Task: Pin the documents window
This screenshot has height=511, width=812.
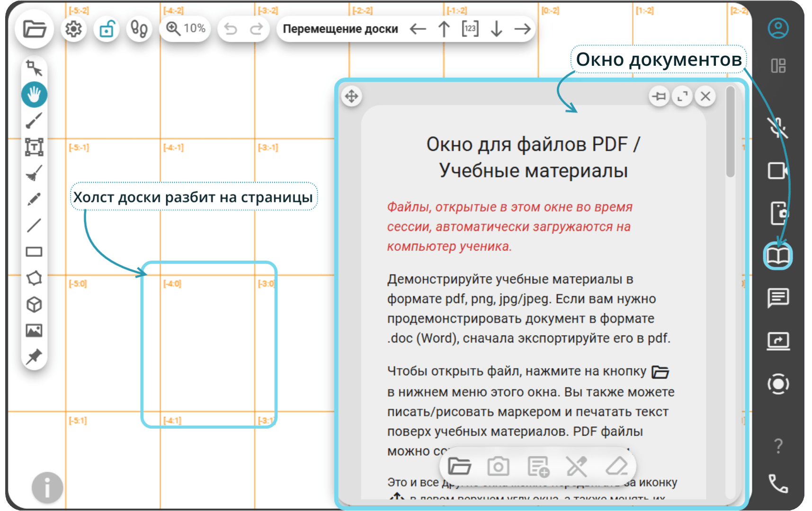Action: pyautogui.click(x=659, y=97)
